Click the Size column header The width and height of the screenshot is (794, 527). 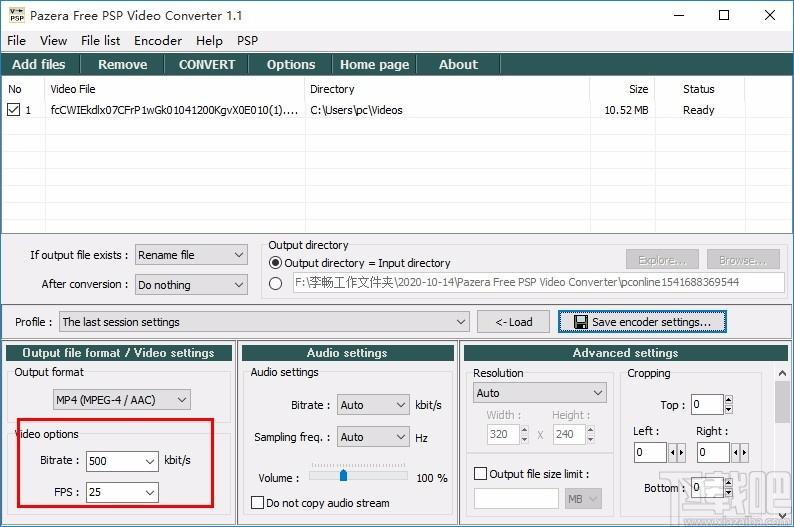click(x=622, y=89)
